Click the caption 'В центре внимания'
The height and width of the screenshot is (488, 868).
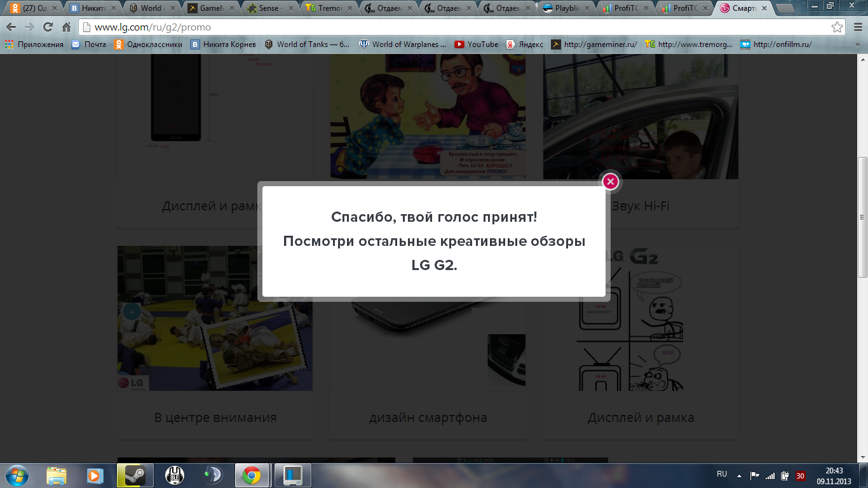click(x=215, y=417)
